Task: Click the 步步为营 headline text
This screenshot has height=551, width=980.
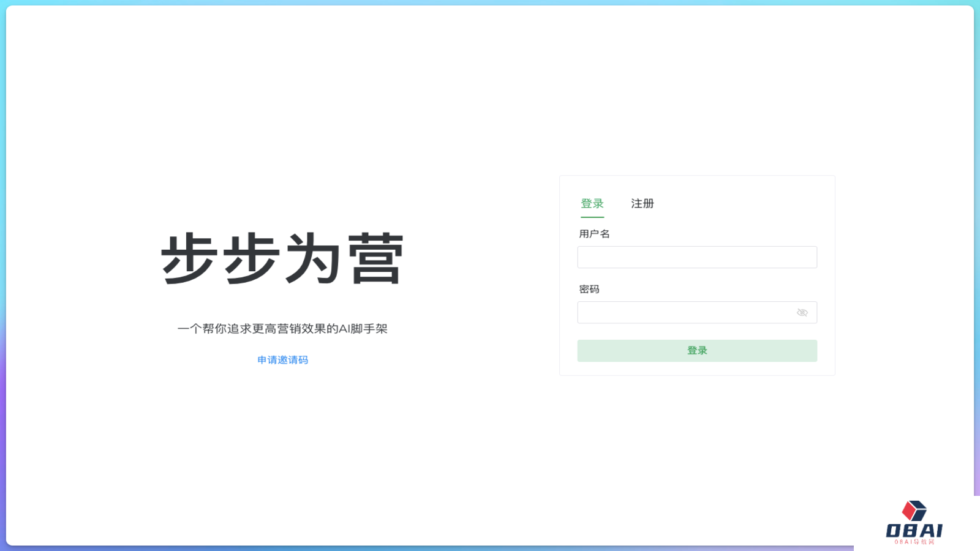Action: (x=282, y=258)
